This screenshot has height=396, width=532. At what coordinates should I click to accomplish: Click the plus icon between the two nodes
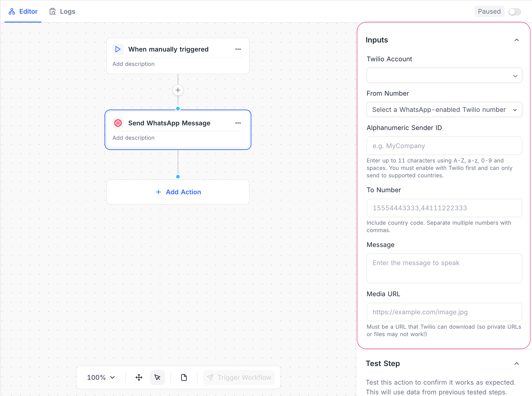coord(178,90)
